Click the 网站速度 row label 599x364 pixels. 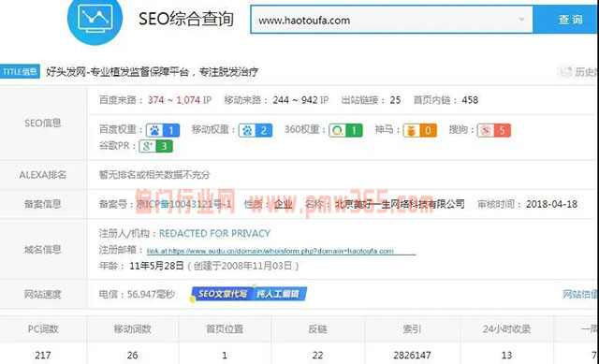point(43,294)
